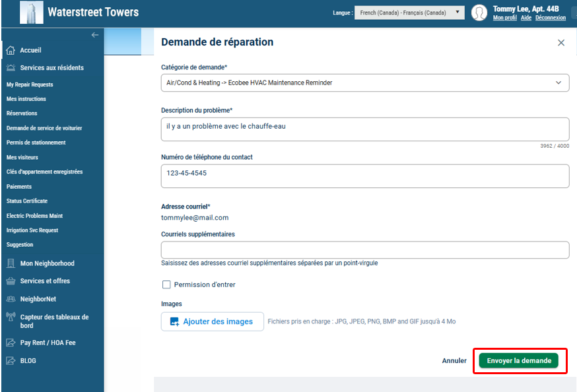Screen dimensions: 577x392
Task: Open Paiements page
Action: [18, 187]
